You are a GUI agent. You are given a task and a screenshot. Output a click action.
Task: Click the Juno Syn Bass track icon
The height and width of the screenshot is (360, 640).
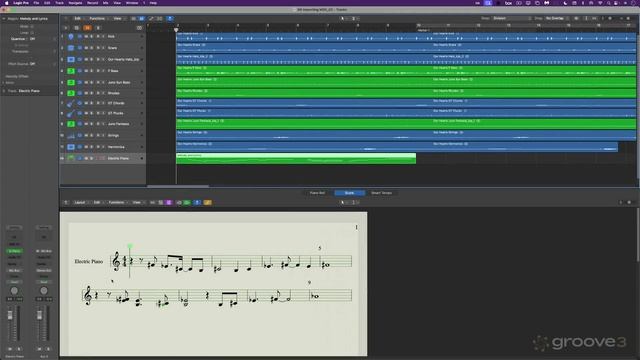(x=71, y=82)
